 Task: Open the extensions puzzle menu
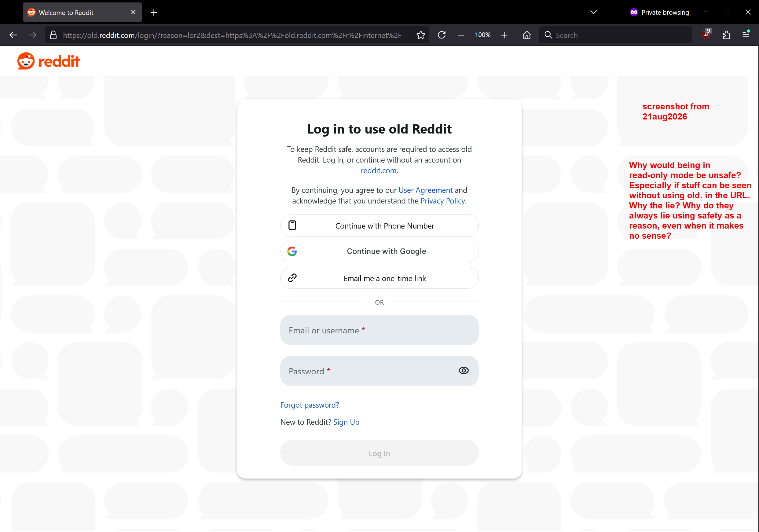click(726, 35)
